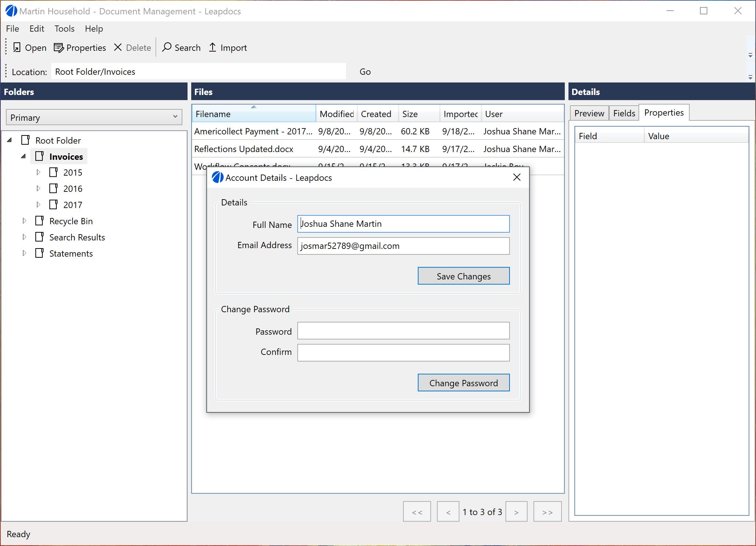756x546 pixels.
Task: Collapse the Root Folder tree node
Action: 10,140
